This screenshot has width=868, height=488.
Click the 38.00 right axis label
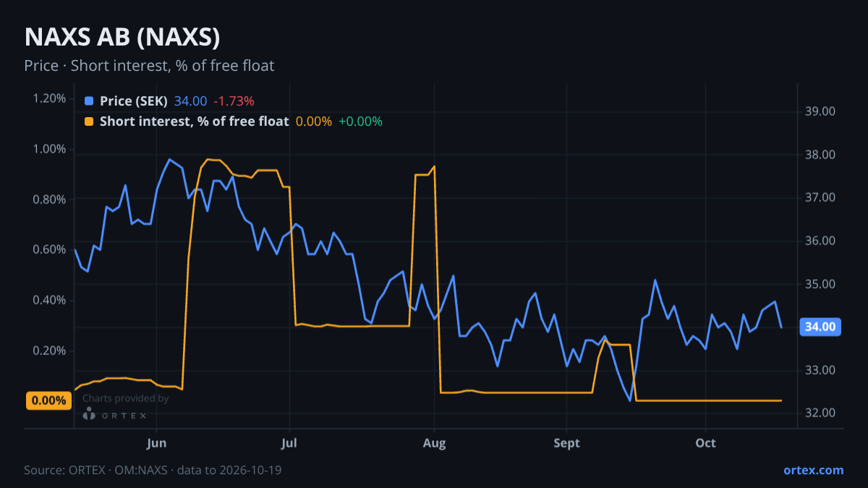[820, 155]
